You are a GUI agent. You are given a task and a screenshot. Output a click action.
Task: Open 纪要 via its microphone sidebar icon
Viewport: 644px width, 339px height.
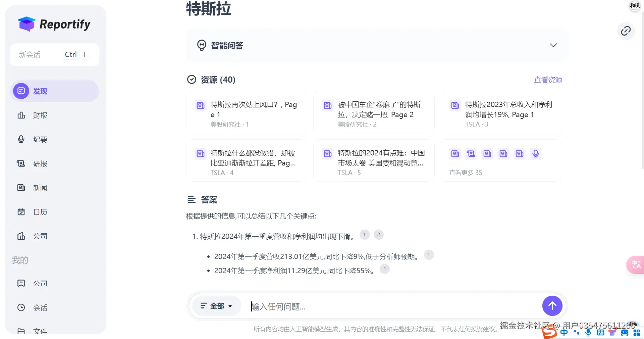click(21, 139)
